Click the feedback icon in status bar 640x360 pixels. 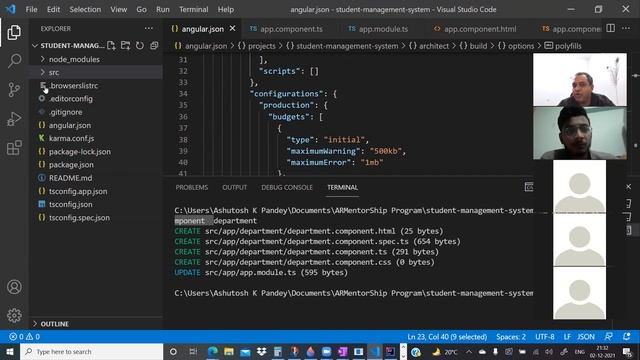tap(608, 337)
